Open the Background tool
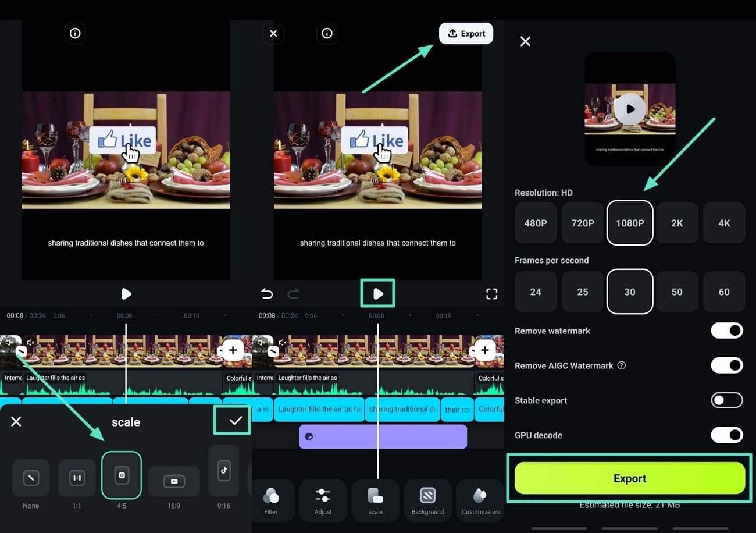Viewport: 756px width, 533px height. pyautogui.click(x=427, y=500)
